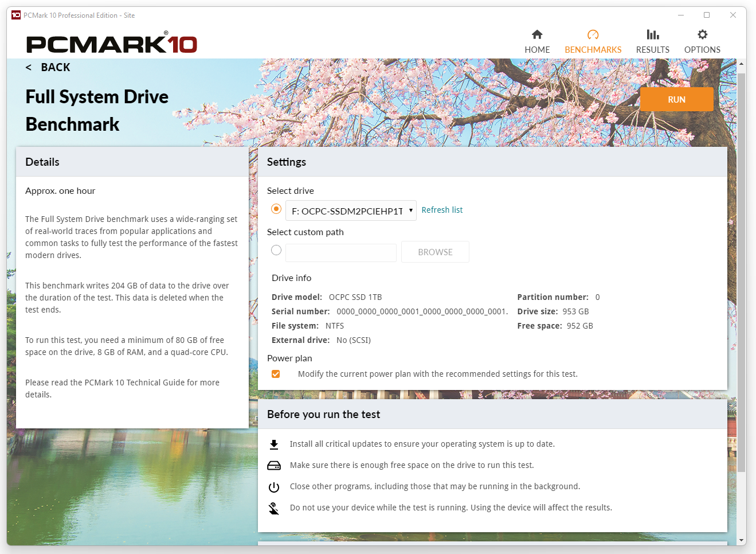Screen dimensions: 756x554
Task: Click the '952 GB' free space value
Action: point(580,326)
